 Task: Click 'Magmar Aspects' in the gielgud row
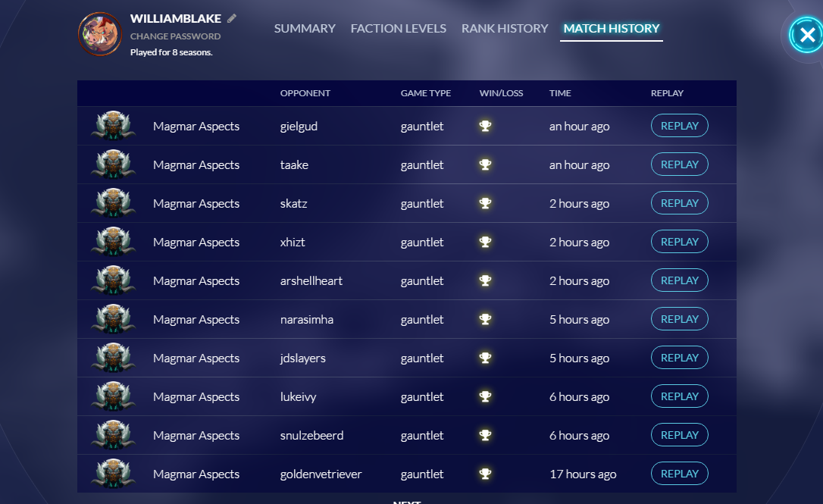pyautogui.click(x=196, y=127)
